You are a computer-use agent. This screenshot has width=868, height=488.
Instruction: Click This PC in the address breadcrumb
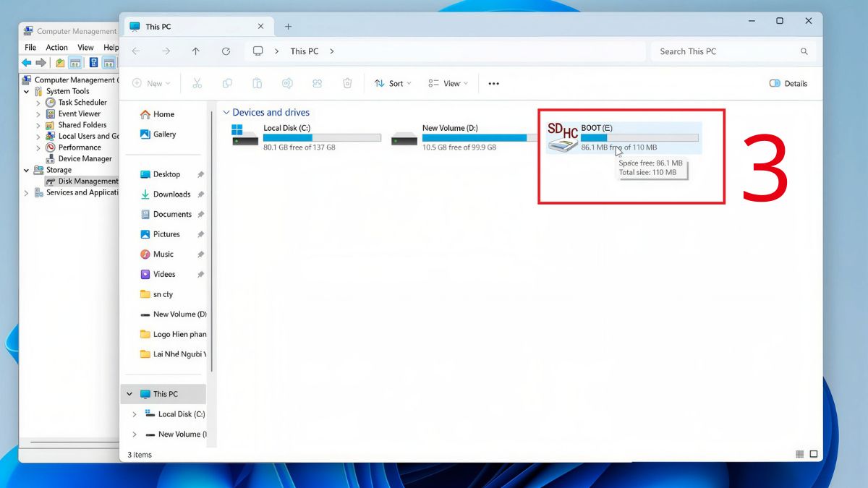point(305,51)
